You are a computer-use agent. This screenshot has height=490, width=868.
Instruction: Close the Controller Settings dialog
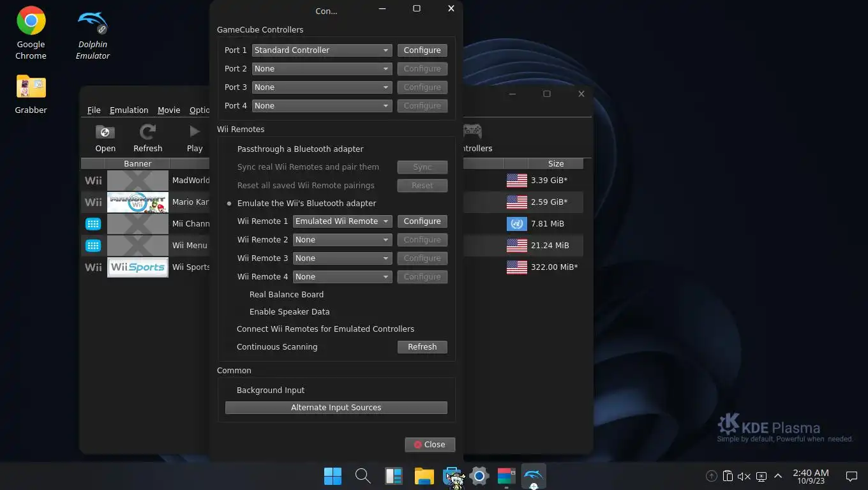(x=430, y=444)
